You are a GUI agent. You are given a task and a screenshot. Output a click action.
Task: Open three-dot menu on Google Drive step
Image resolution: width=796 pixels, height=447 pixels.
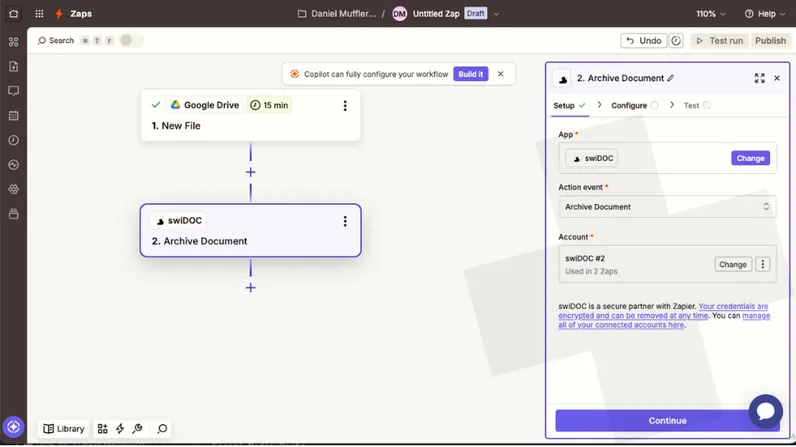point(345,106)
